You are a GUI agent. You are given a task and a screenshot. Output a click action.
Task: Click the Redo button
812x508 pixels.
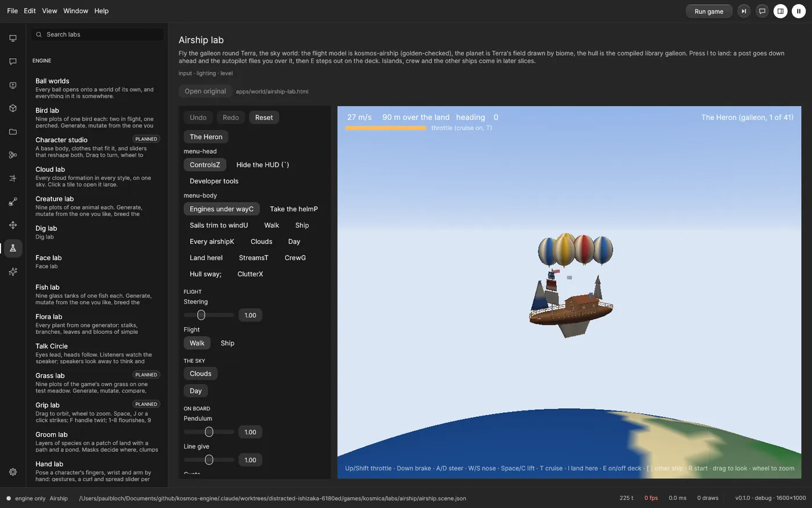(230, 118)
